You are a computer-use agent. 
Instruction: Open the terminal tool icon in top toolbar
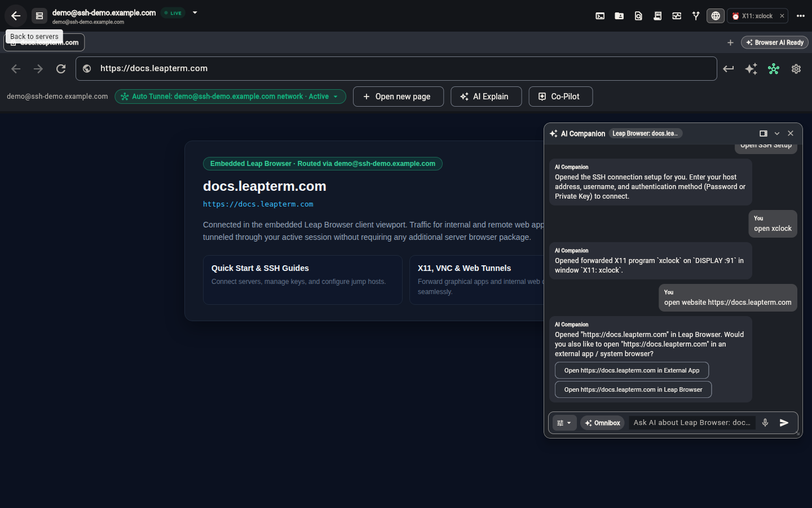pyautogui.click(x=600, y=16)
